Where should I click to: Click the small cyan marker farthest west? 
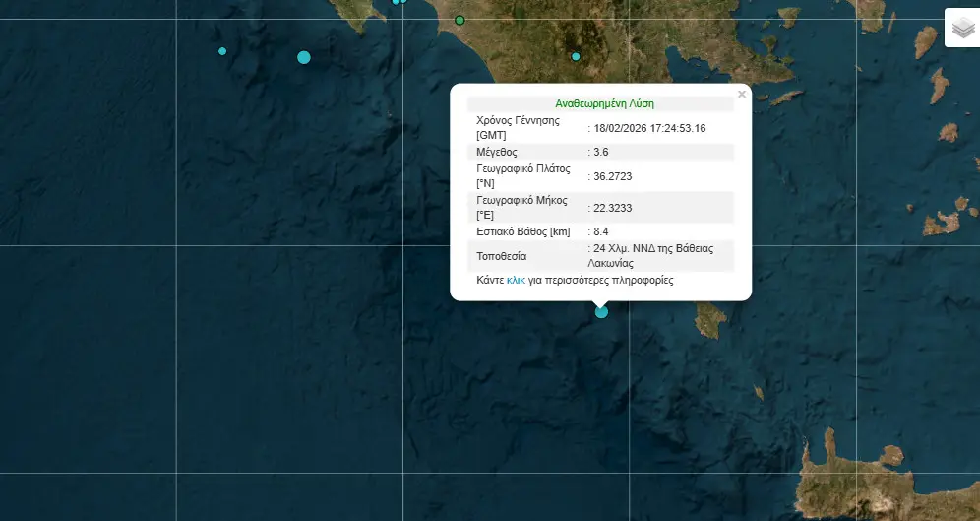click(222, 51)
